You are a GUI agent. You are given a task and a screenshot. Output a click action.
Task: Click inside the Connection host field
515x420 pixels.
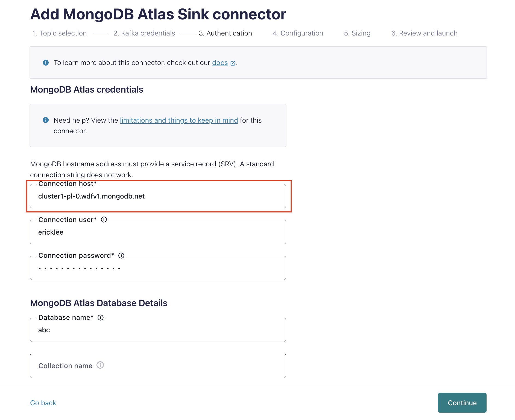[158, 196]
